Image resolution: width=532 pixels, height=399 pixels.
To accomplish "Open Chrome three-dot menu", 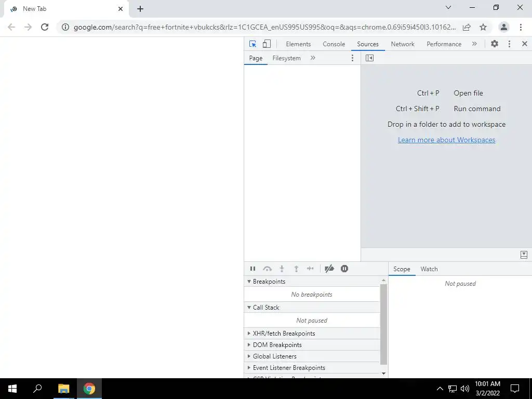I will (x=521, y=27).
